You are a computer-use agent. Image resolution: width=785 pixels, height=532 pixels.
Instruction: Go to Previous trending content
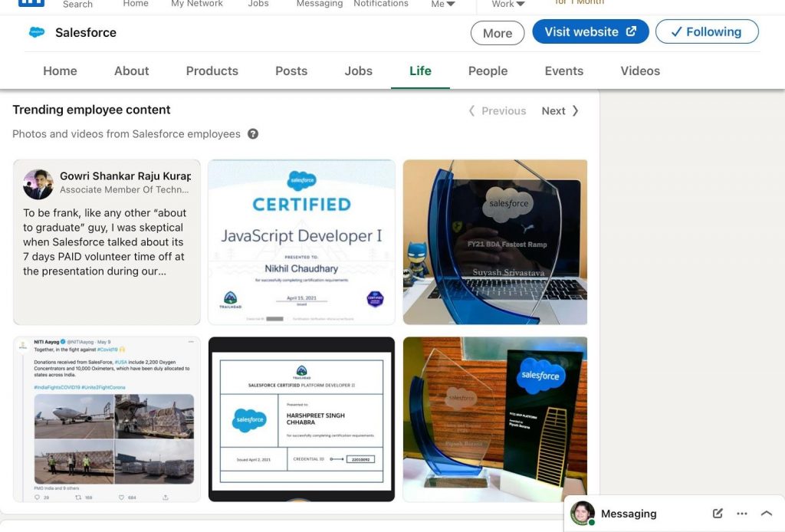click(497, 111)
